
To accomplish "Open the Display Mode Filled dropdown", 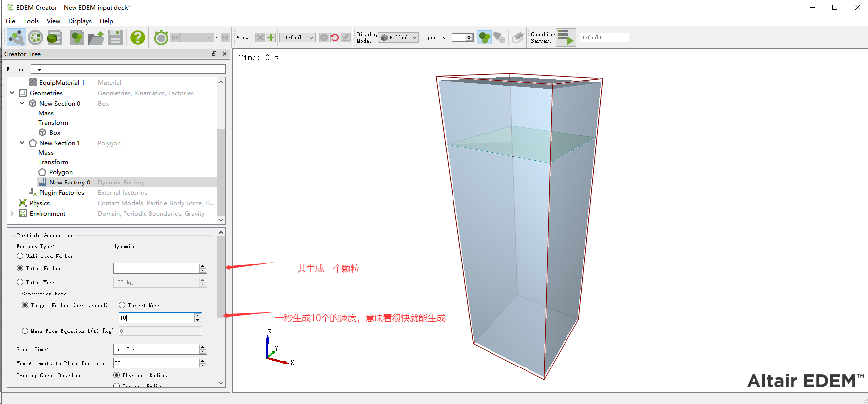I will [399, 37].
